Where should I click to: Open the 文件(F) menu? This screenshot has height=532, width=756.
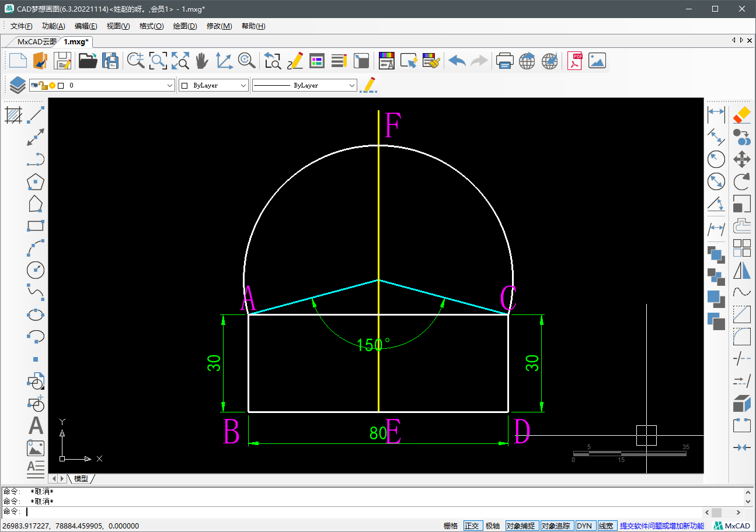22,26
